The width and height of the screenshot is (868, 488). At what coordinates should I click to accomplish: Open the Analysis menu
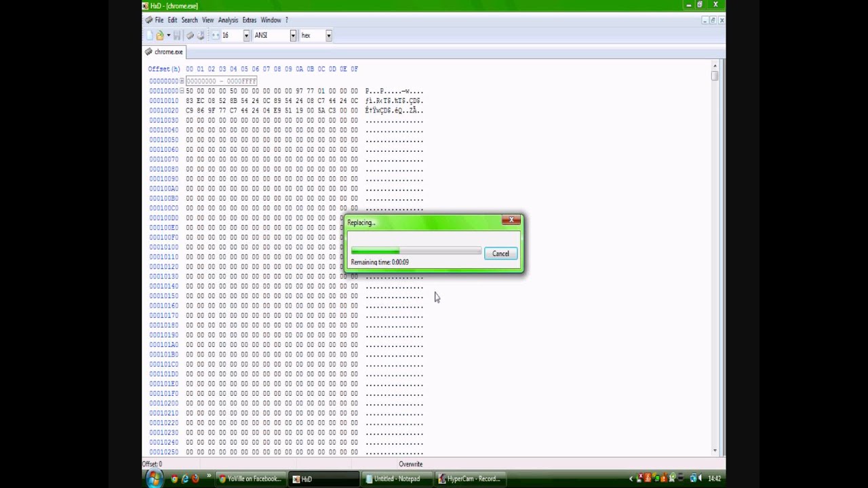[228, 20]
